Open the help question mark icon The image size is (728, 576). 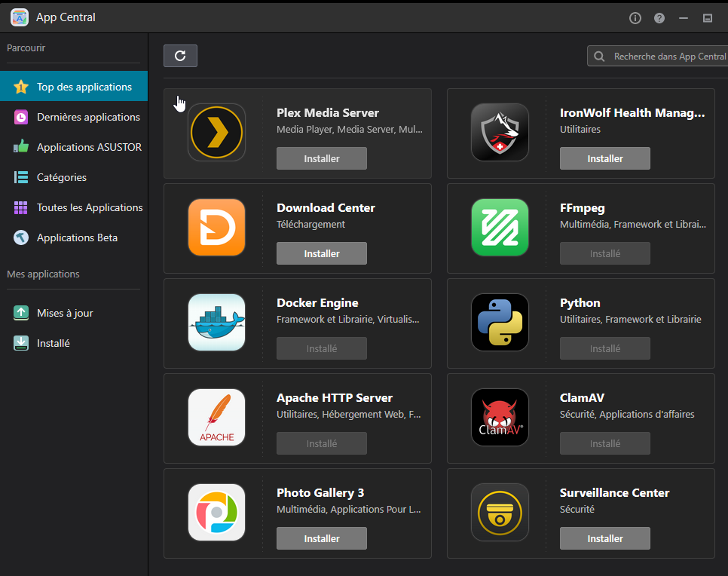click(x=659, y=18)
